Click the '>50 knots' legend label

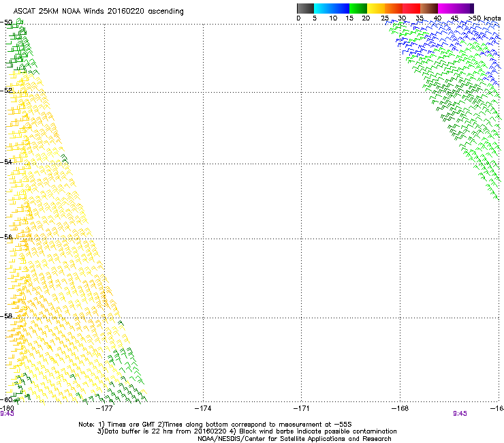(x=484, y=18)
